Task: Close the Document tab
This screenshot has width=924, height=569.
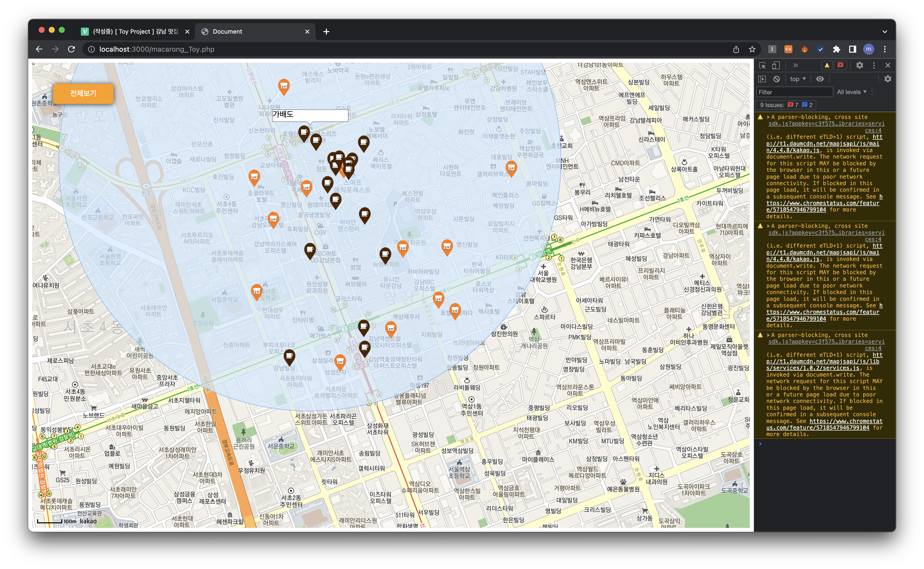Action: coord(307,32)
